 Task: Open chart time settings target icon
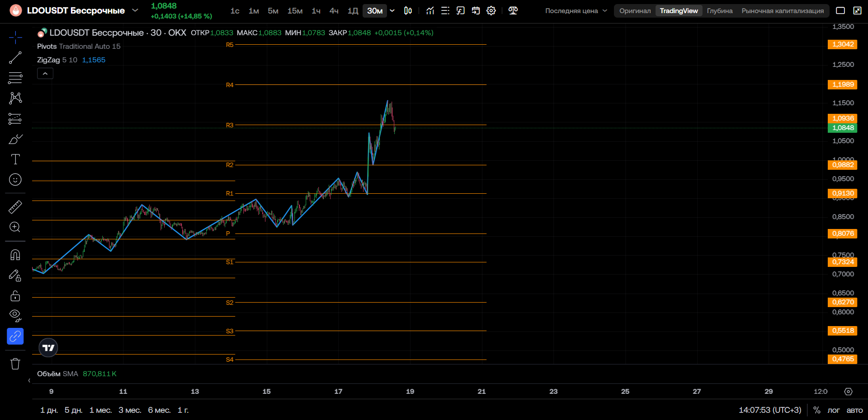(x=849, y=392)
